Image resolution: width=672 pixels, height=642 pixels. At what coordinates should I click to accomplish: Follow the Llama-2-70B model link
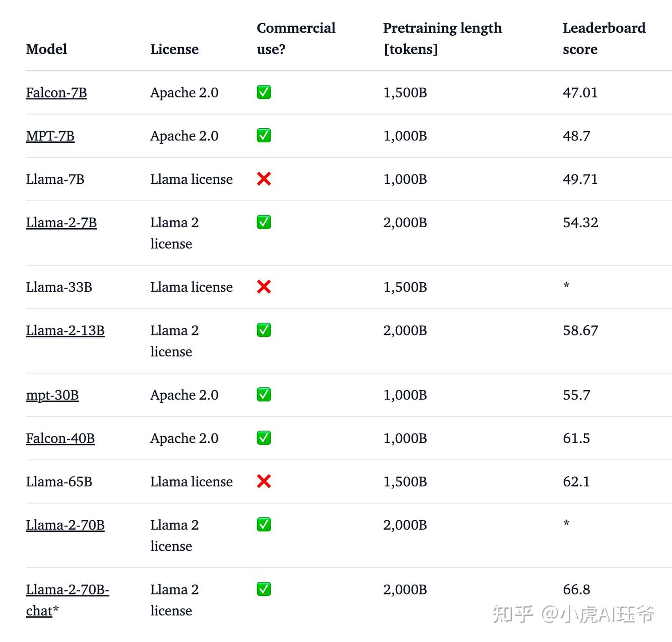pyautogui.click(x=65, y=525)
